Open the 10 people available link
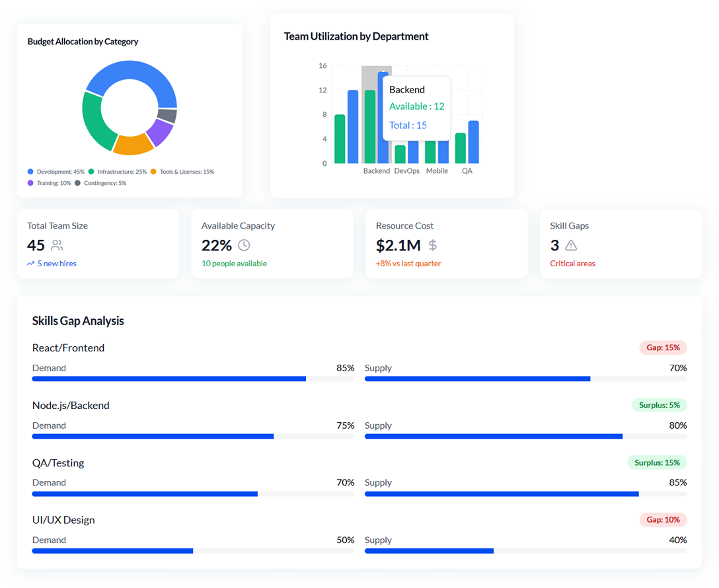 pyautogui.click(x=235, y=264)
